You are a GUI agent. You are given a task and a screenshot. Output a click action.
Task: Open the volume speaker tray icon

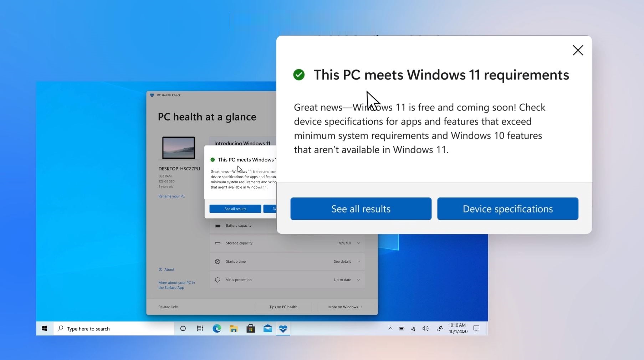click(x=425, y=329)
